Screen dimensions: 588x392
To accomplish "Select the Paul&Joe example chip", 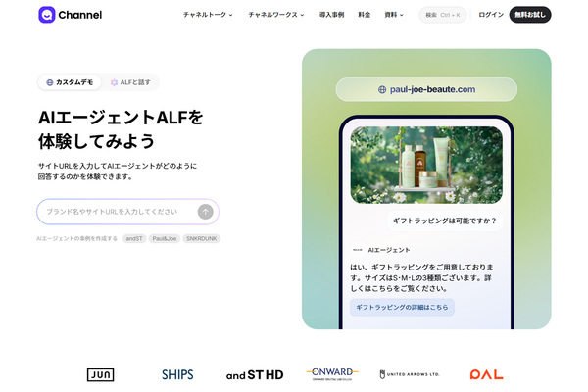I will tap(165, 238).
